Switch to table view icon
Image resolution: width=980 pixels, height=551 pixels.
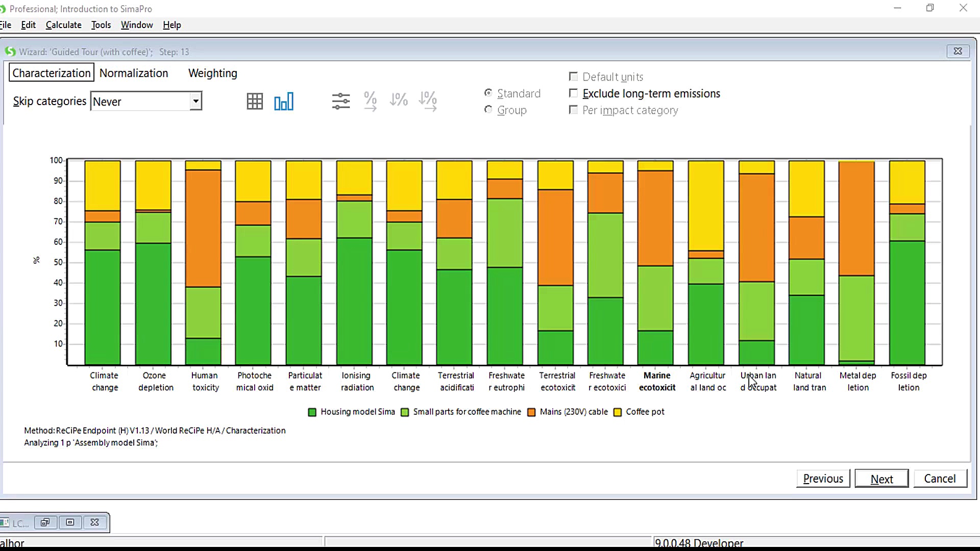(255, 102)
